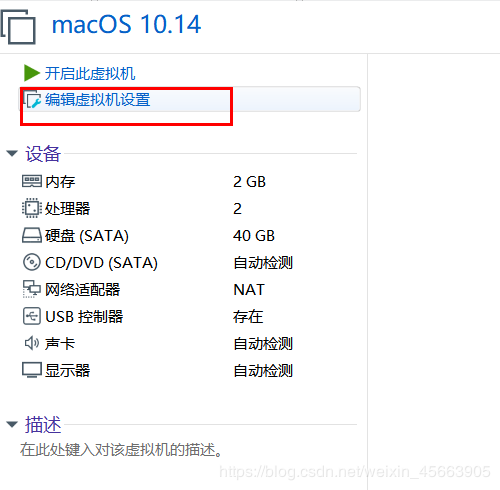Select the display monitor icon
The width and height of the screenshot is (500, 490).
click(x=32, y=370)
